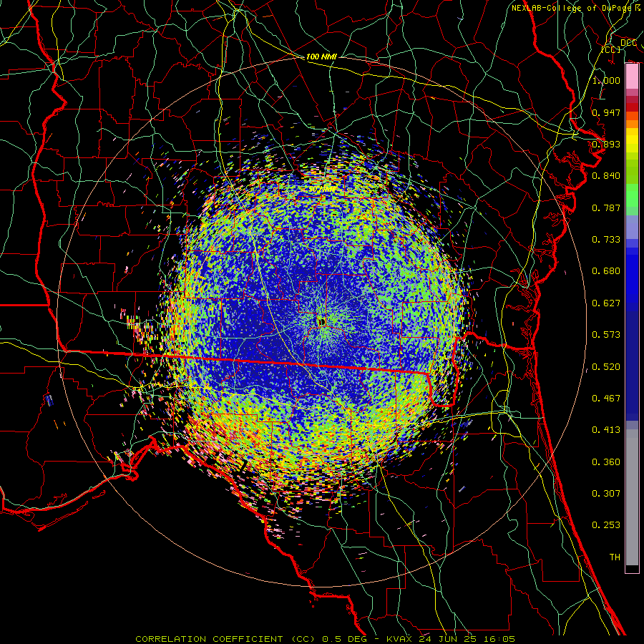Click the 100 NMI range ring label
This screenshot has height=644, width=644.
(x=321, y=57)
